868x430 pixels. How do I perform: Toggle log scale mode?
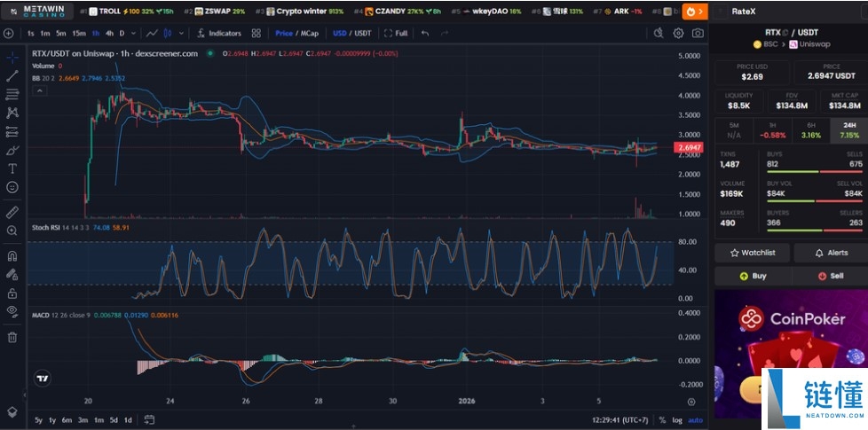tap(677, 420)
